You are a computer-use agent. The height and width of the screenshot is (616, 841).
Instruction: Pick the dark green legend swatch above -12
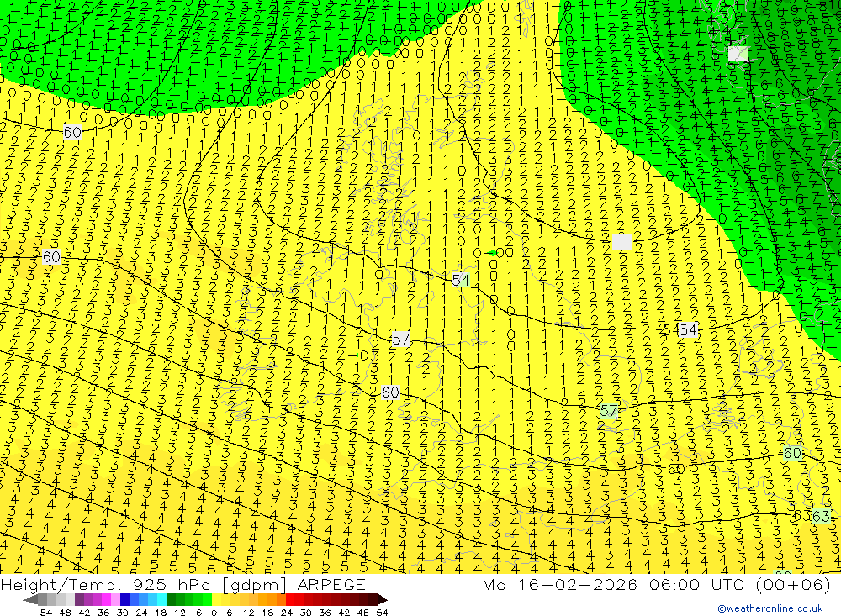(171, 599)
